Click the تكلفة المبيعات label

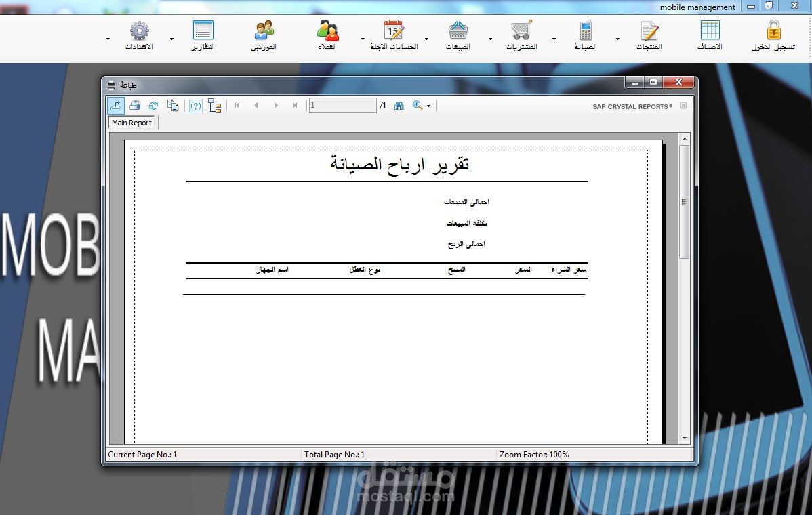[x=466, y=223]
